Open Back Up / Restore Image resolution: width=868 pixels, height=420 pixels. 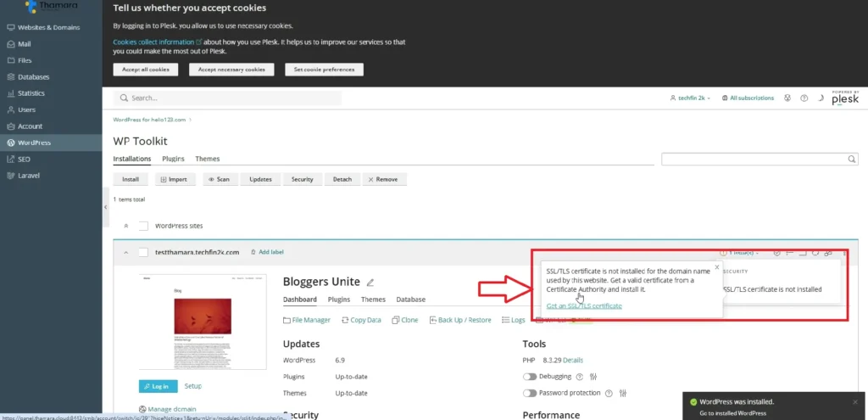460,320
